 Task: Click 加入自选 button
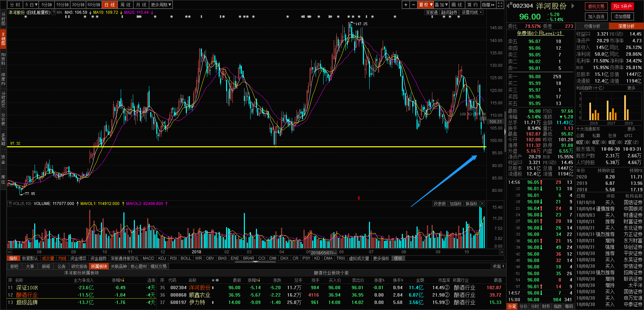tap(596, 16)
